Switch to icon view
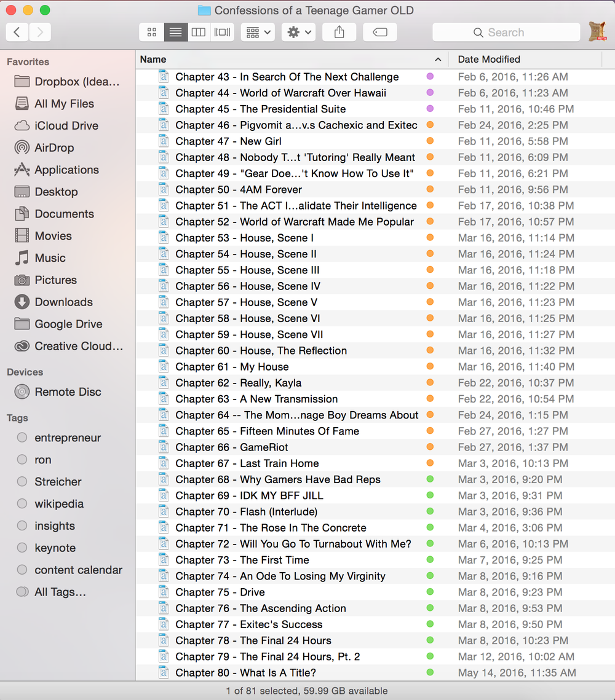 (152, 32)
